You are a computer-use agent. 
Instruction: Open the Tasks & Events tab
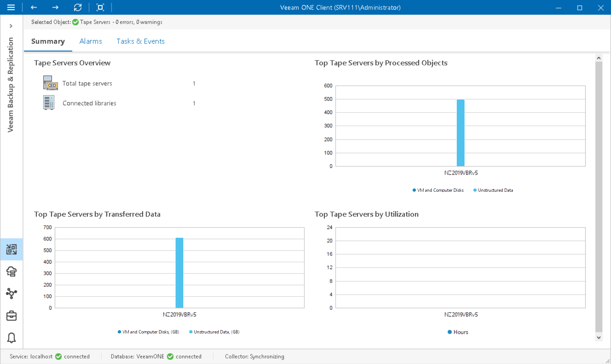[141, 41]
